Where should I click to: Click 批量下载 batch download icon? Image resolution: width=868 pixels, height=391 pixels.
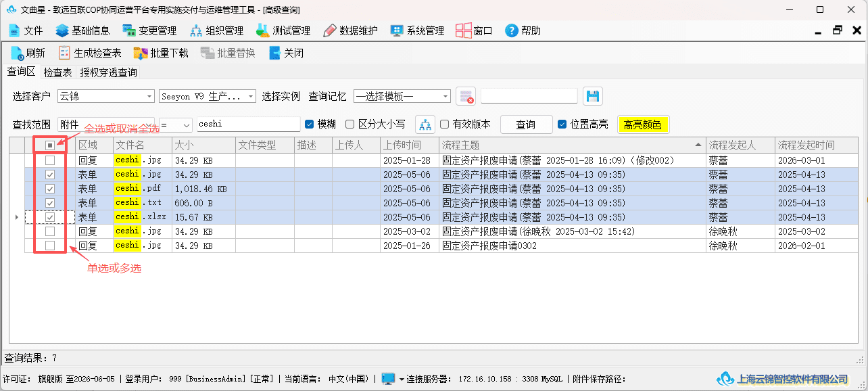pyautogui.click(x=141, y=53)
